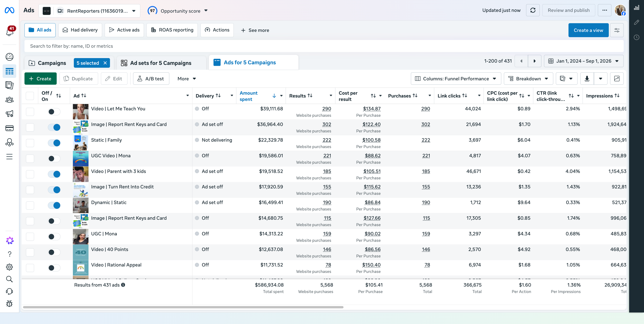Click the export download icon

pyautogui.click(x=587, y=79)
